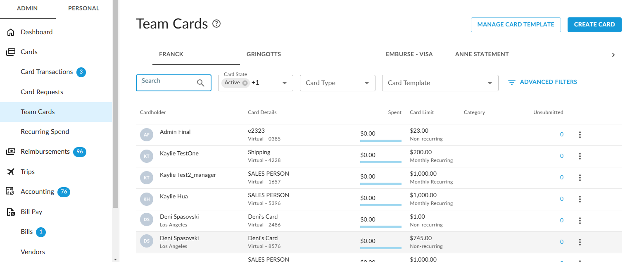The image size is (644, 262).
Task: Switch to the Gringotts tab
Action: pos(264,54)
